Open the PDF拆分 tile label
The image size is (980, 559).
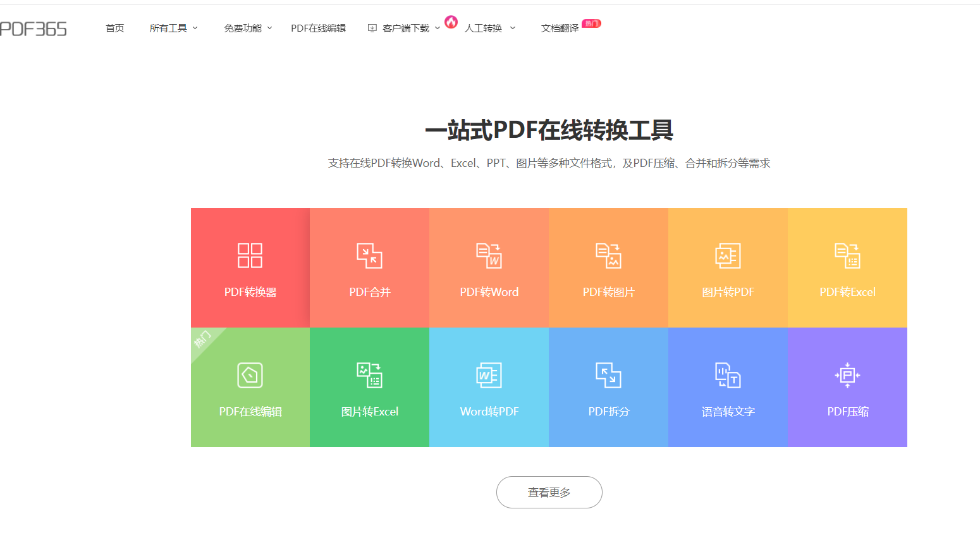click(x=609, y=412)
